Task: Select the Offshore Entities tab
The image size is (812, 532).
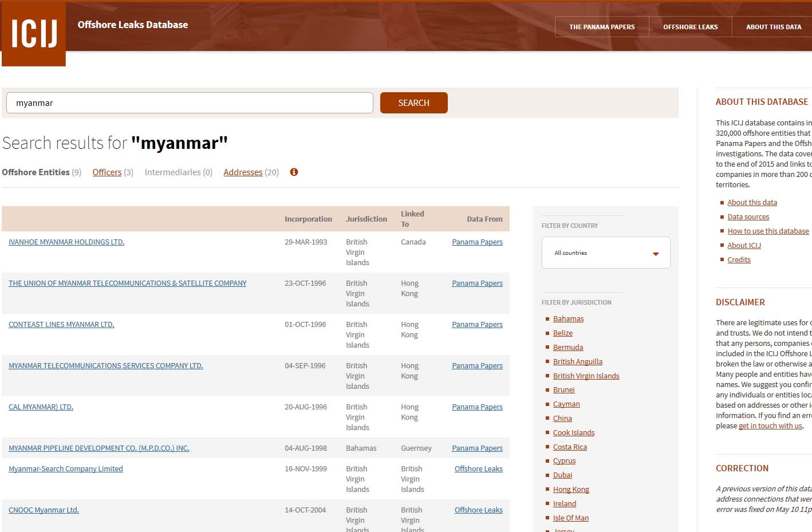Action: click(x=42, y=172)
